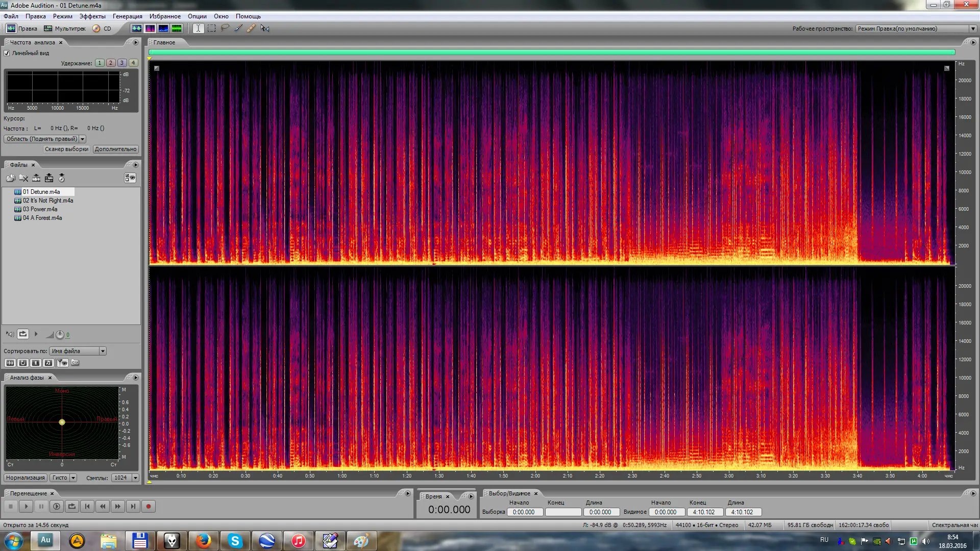Choose the Spot Healing Brush tool

click(x=251, y=29)
